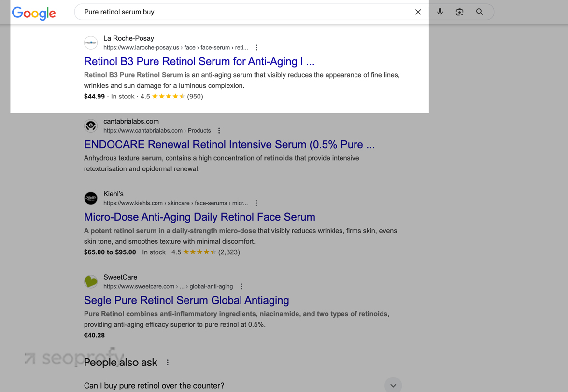Clear the search box with X icon
The image size is (568, 392).
418,12
